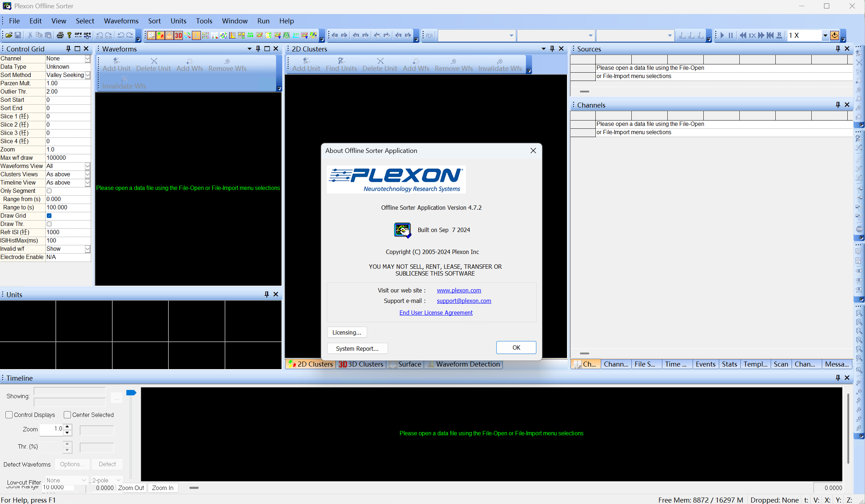Screen dimensions: 865x504
Task: Click the Licensing... button
Action: [347, 332]
